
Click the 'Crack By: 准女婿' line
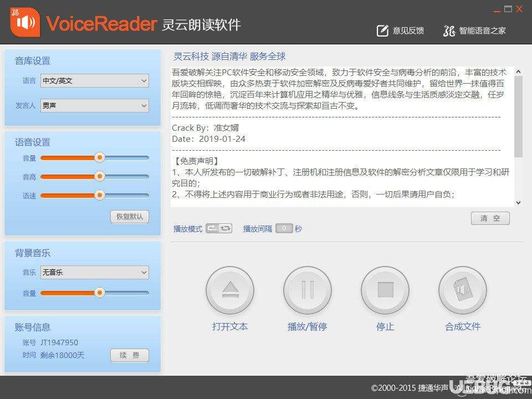coord(205,127)
